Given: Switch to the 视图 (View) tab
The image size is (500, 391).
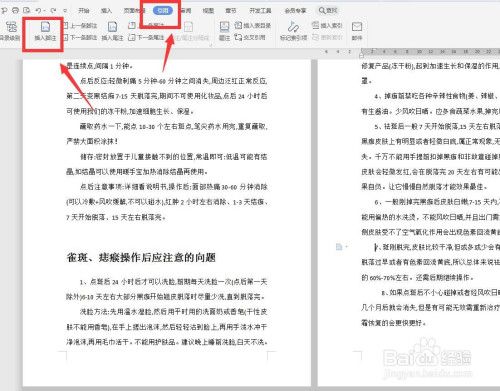Looking at the screenshot, I should [x=208, y=11].
